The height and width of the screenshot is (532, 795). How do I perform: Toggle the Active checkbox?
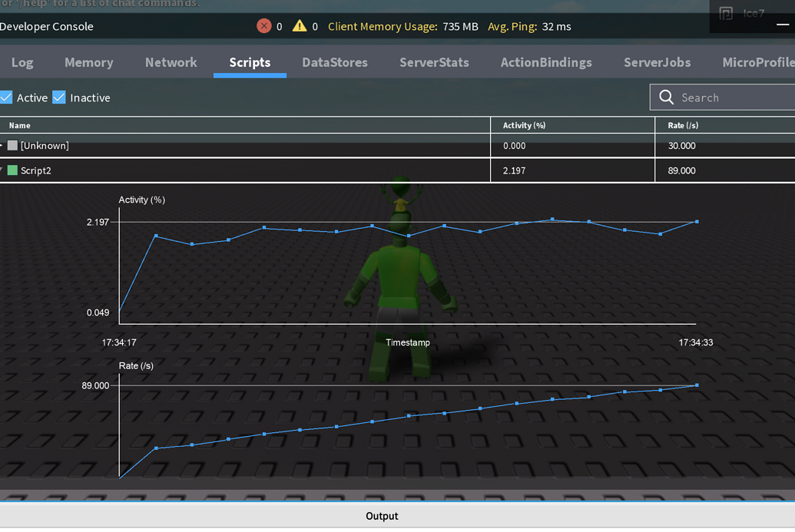click(6, 97)
